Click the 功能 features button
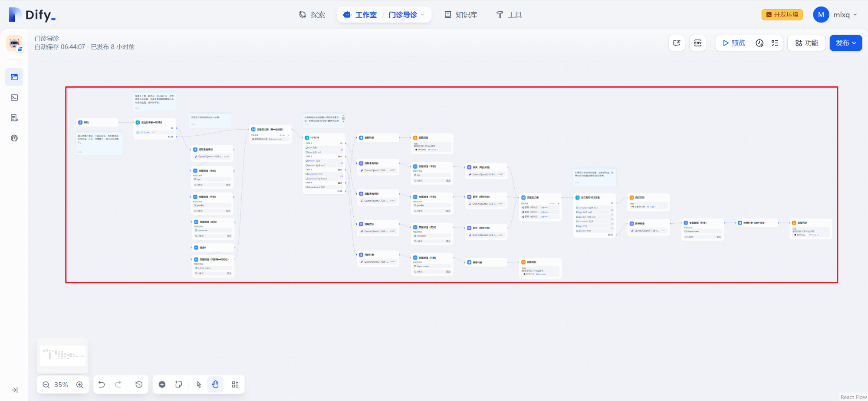Screen dimensions: 868x401 pyautogui.click(x=806, y=43)
